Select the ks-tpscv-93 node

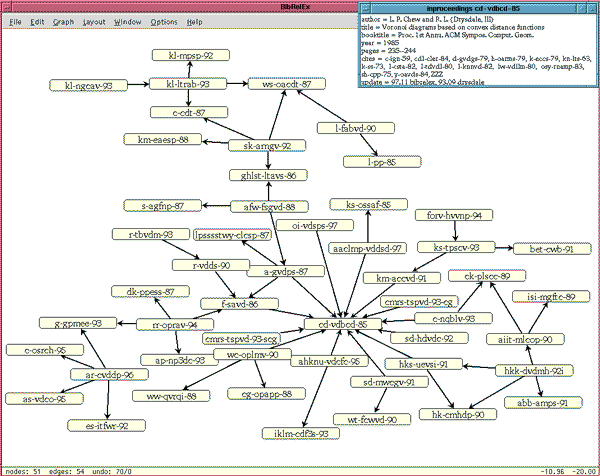456,247
